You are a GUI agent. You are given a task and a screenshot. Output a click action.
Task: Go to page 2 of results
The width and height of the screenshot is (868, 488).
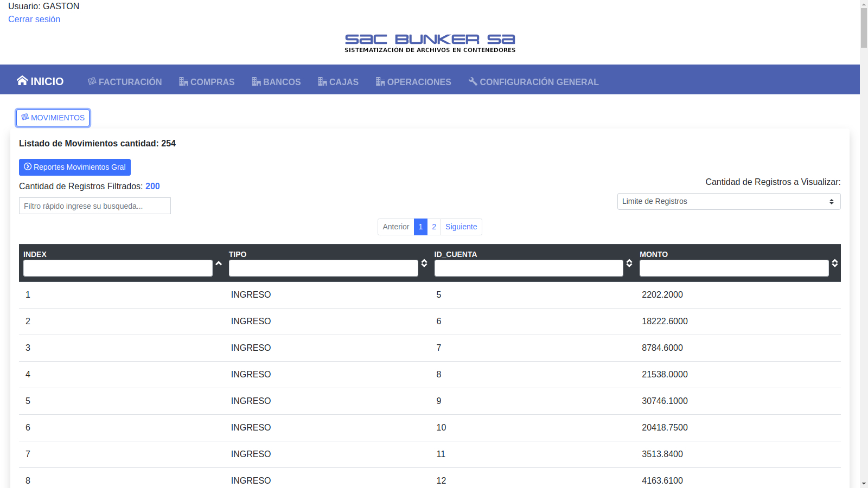pos(434,227)
